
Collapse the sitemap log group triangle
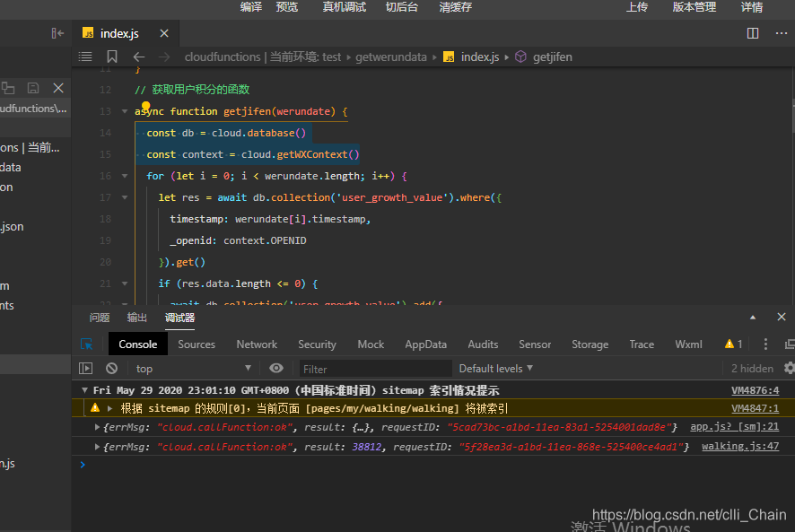(x=84, y=390)
